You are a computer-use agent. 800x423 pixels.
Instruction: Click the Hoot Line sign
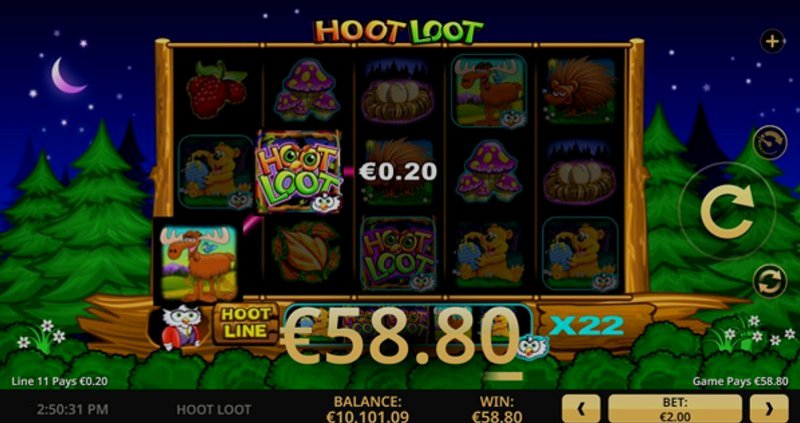click(x=245, y=324)
